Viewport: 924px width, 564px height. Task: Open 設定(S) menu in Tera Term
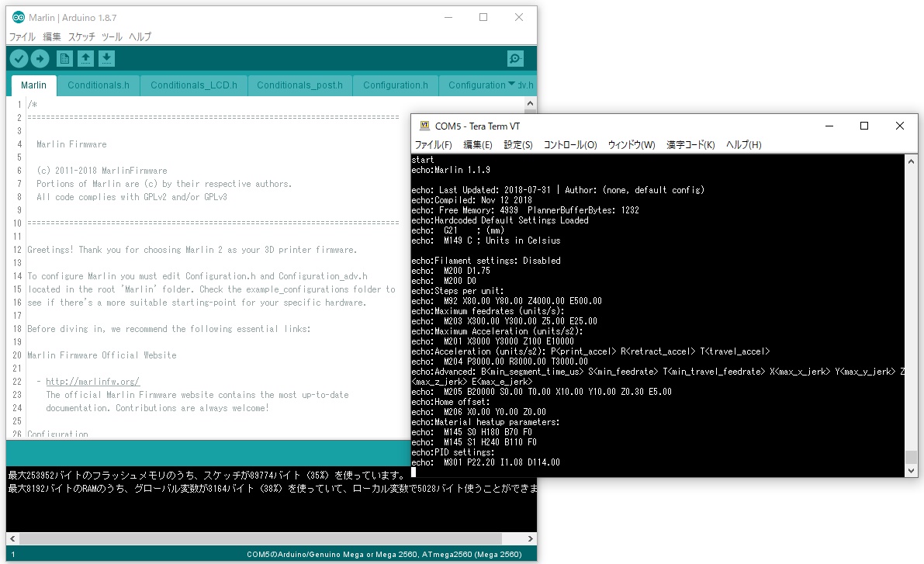[x=517, y=145]
